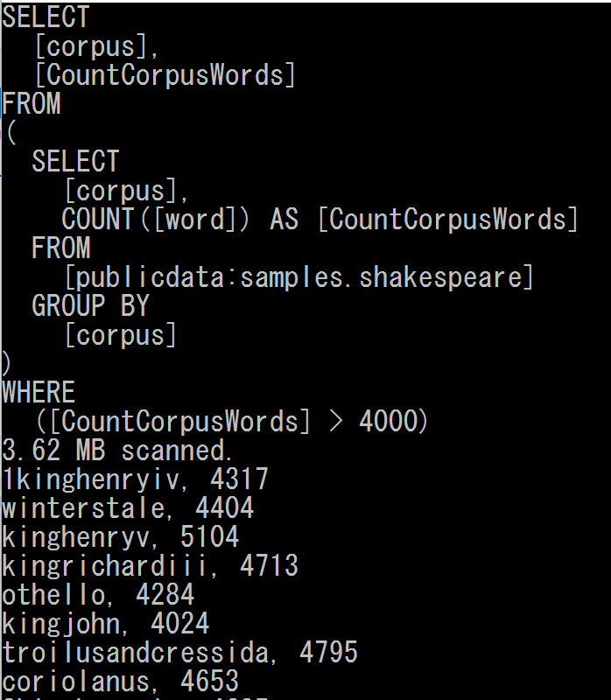Click the coriolanus result row
611x700 pixels.
(x=120, y=682)
